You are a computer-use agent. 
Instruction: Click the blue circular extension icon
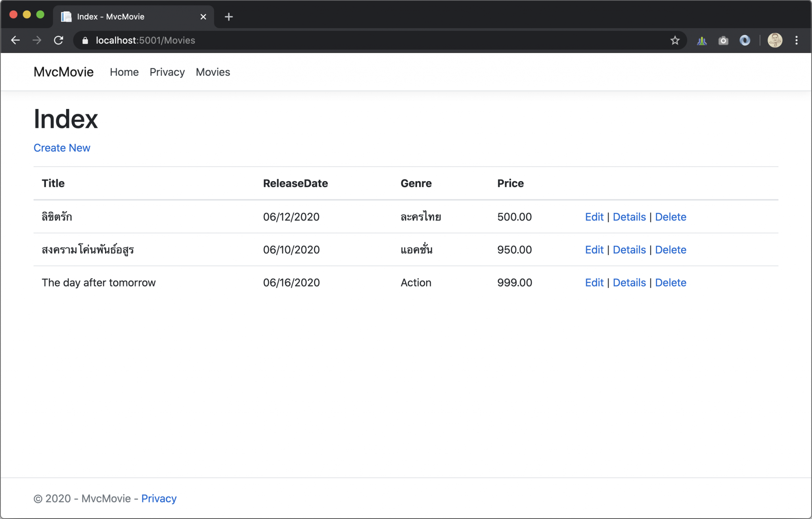745,40
